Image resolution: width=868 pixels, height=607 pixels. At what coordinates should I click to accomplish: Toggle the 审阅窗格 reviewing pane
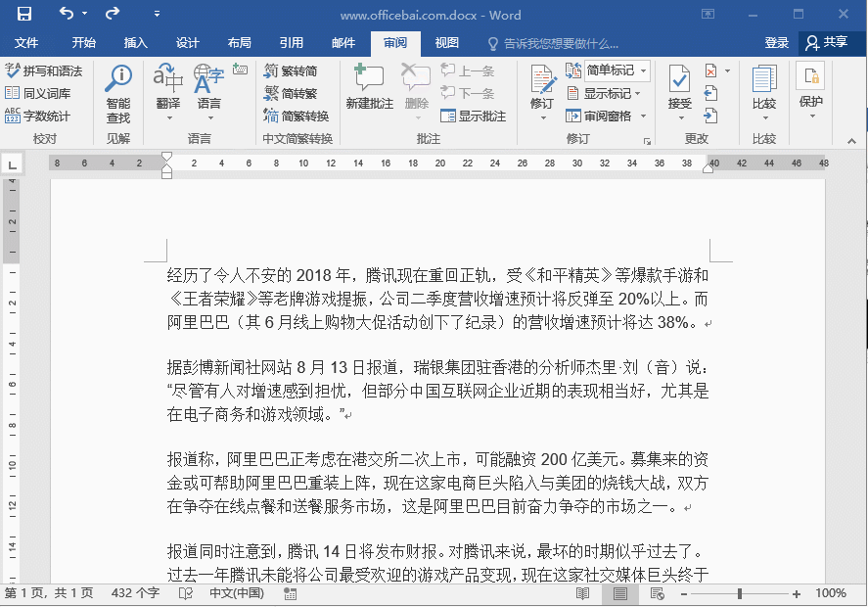tap(599, 116)
